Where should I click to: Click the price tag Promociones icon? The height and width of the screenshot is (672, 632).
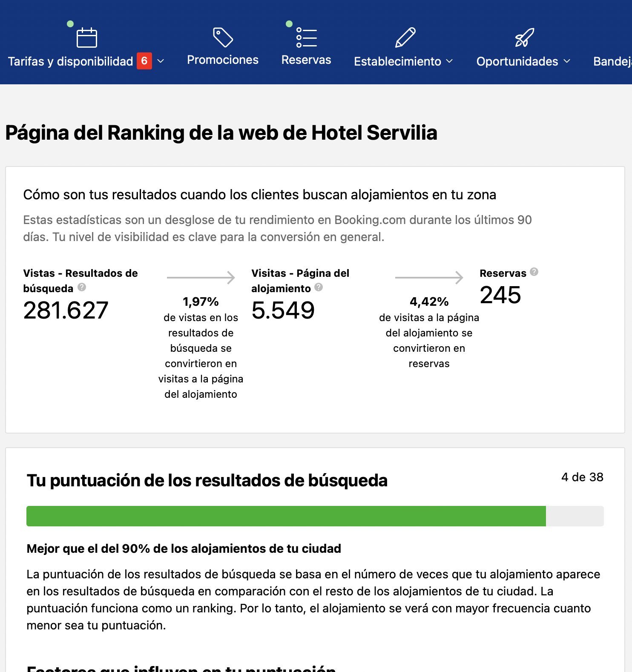223,37
